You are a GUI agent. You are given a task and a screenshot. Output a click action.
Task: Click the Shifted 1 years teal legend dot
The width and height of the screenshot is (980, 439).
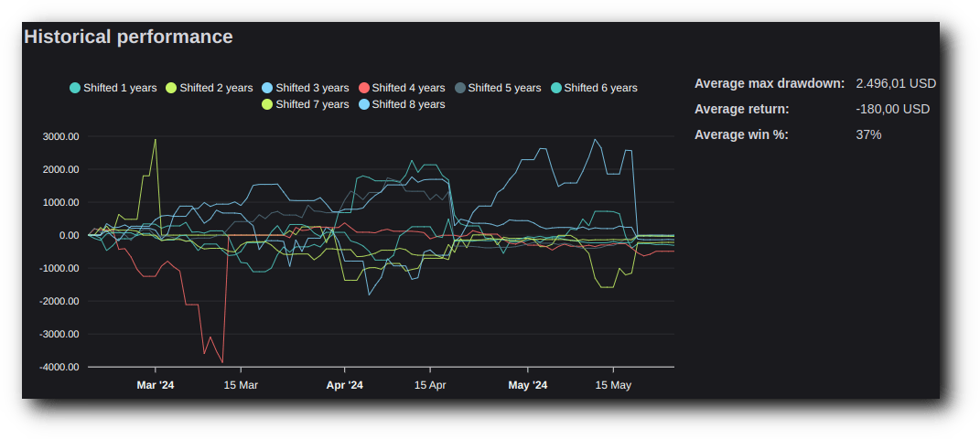[75, 88]
